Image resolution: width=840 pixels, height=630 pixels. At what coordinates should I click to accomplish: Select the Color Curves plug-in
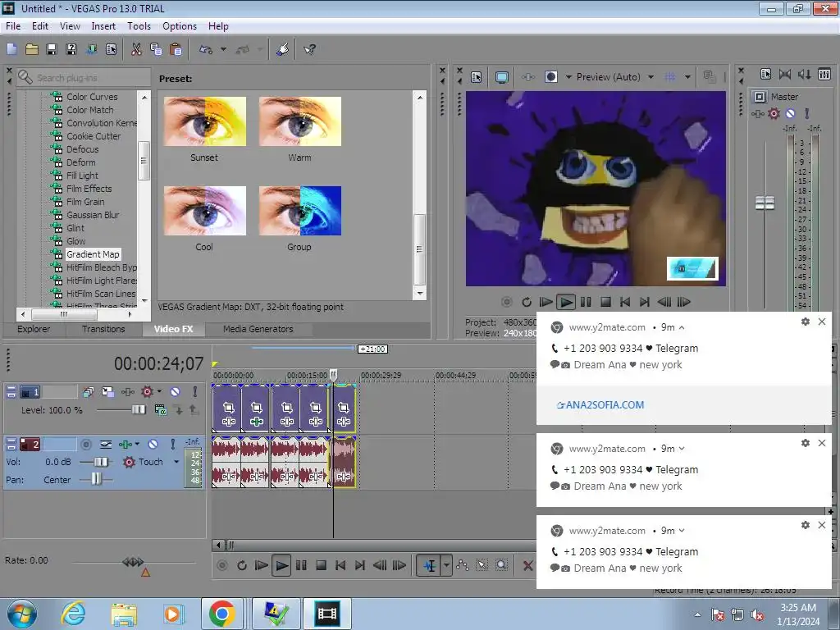tap(92, 97)
